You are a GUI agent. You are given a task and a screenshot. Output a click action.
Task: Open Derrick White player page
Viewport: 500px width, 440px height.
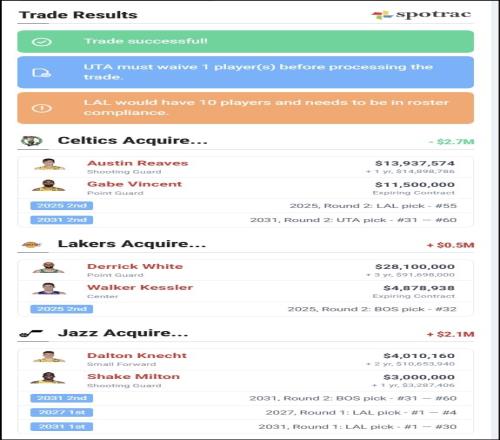pyautogui.click(x=135, y=266)
